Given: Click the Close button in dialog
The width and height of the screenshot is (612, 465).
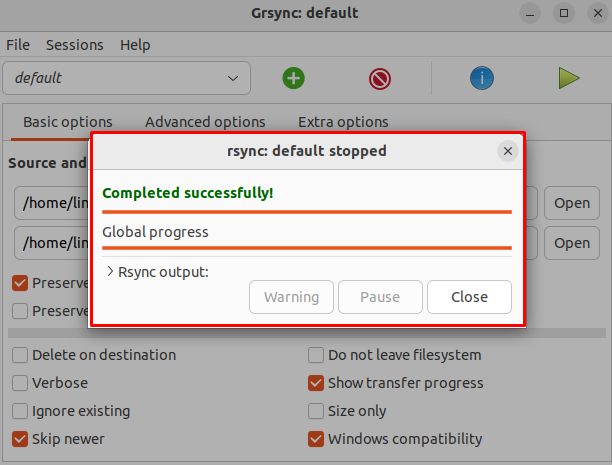Looking at the screenshot, I should [x=469, y=297].
